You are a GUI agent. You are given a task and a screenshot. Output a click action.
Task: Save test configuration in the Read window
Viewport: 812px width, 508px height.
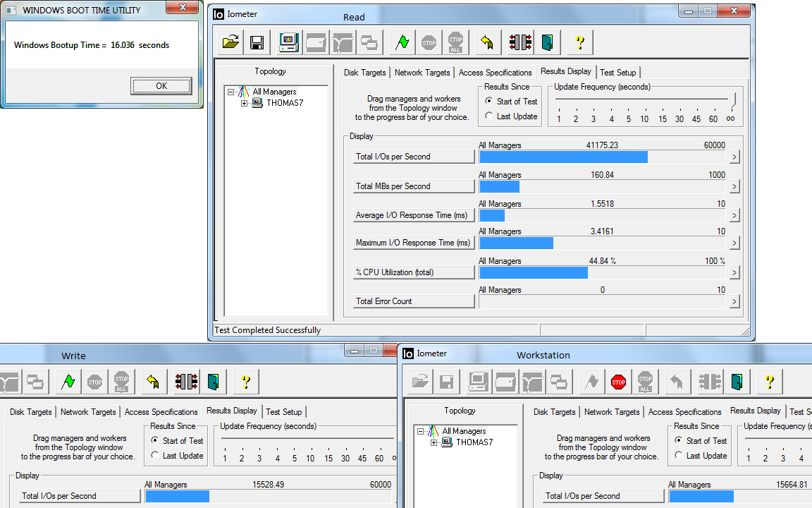point(257,42)
